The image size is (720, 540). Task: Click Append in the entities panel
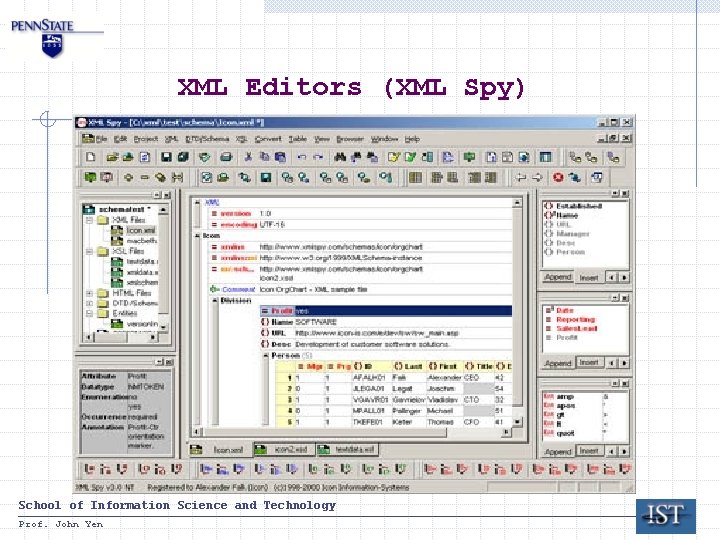[x=558, y=451]
